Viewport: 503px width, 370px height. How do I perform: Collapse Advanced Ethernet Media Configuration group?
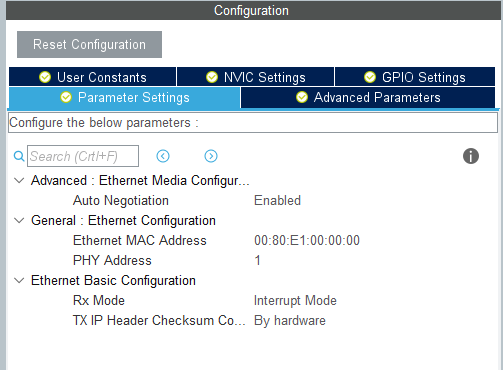(19, 181)
